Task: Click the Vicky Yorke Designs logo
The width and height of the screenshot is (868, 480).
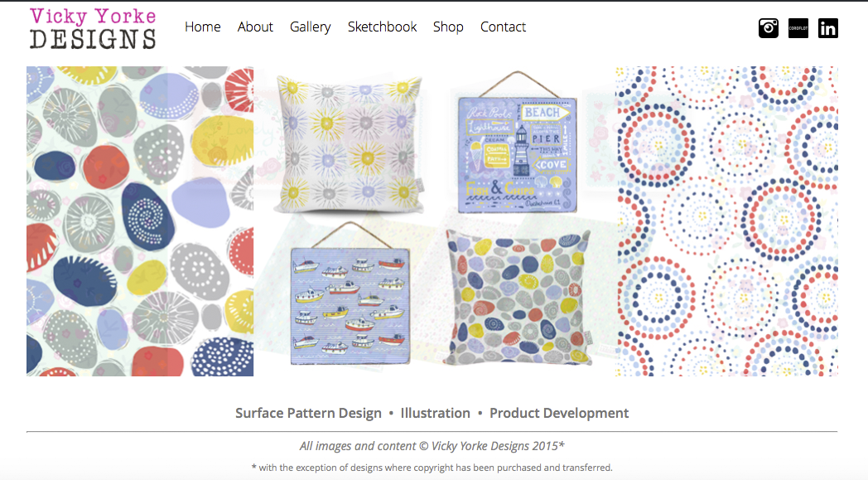Action: [93, 28]
